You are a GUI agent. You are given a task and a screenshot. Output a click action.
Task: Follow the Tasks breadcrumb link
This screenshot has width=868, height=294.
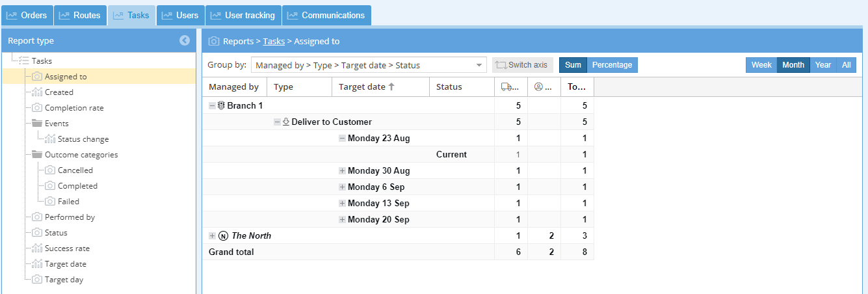(x=274, y=41)
